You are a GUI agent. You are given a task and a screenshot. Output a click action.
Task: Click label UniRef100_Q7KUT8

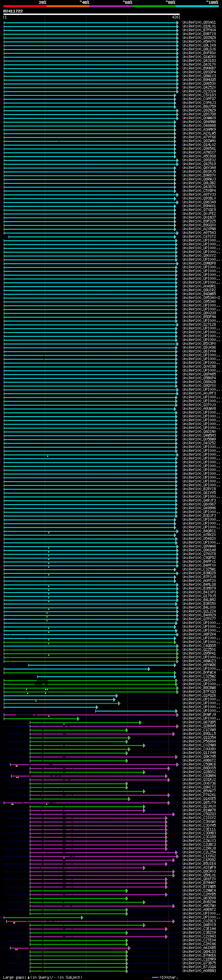point(199,554)
